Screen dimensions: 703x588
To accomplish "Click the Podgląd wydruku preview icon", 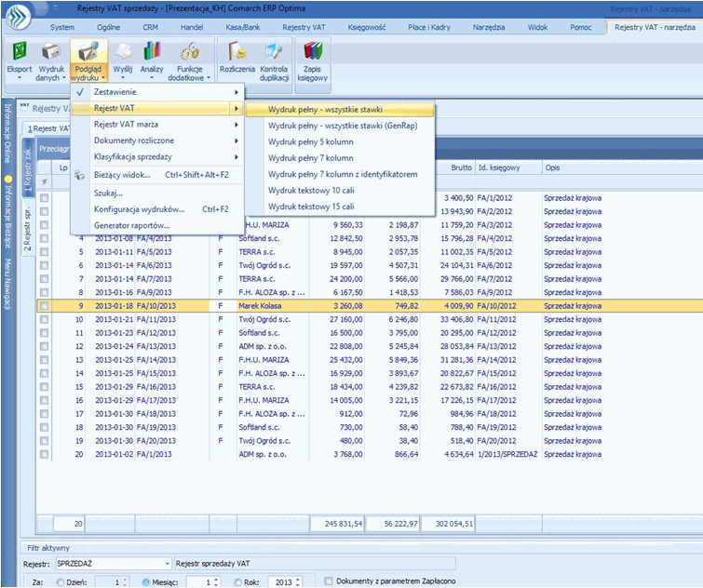I will (88, 52).
